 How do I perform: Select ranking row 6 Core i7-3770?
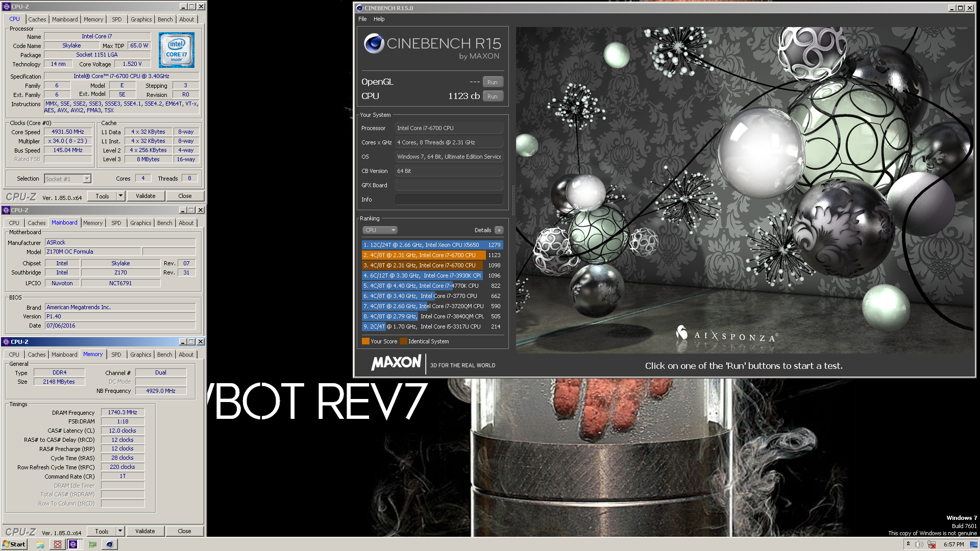pyautogui.click(x=432, y=296)
